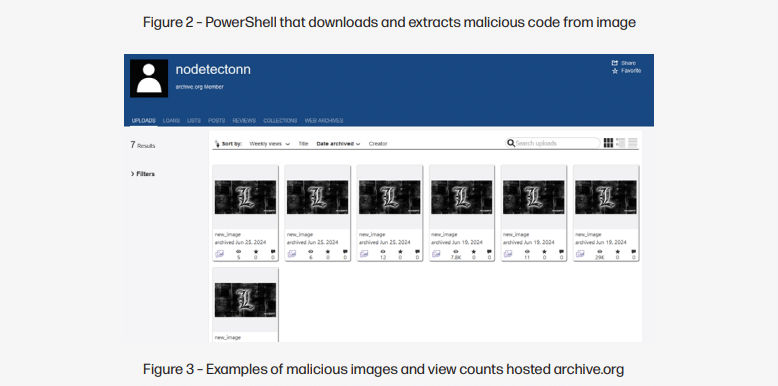Sort uploads by Creator
This screenshot has width=778, height=386.
[378, 144]
